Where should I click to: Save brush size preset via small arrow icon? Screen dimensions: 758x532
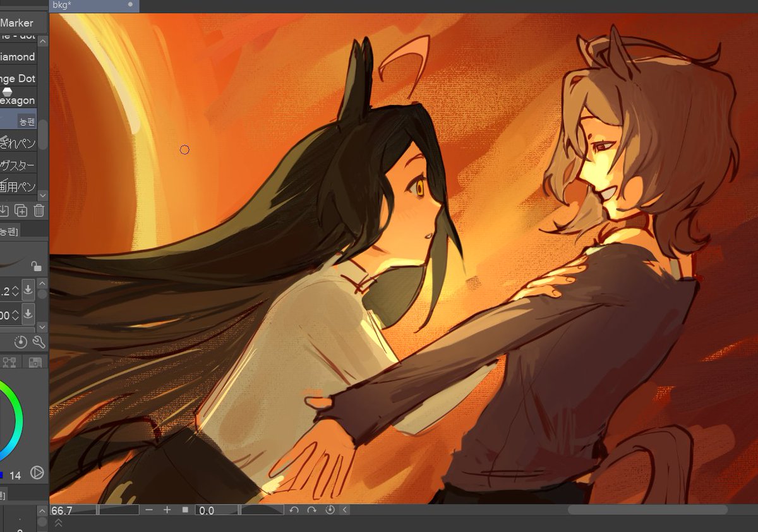(28, 290)
